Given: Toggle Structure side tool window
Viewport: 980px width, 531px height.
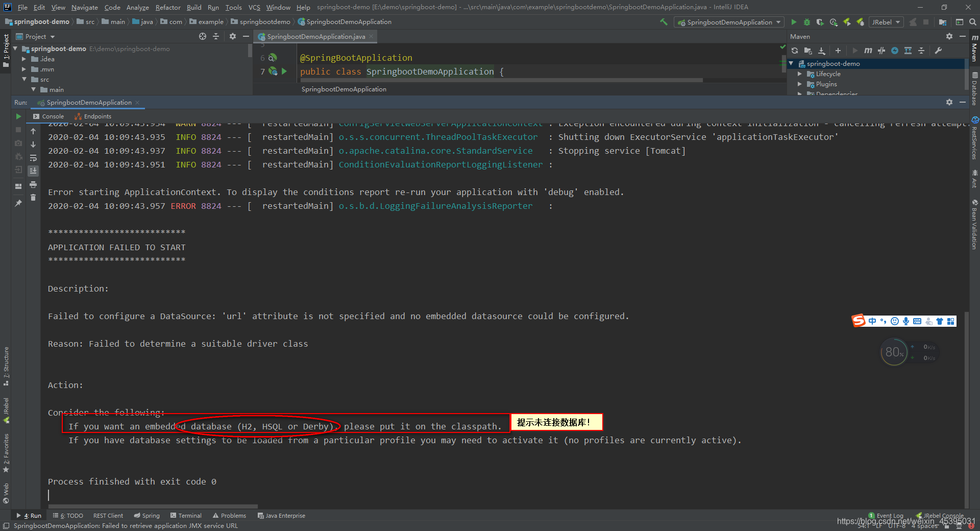Looking at the screenshot, I should pyautogui.click(x=6, y=366).
